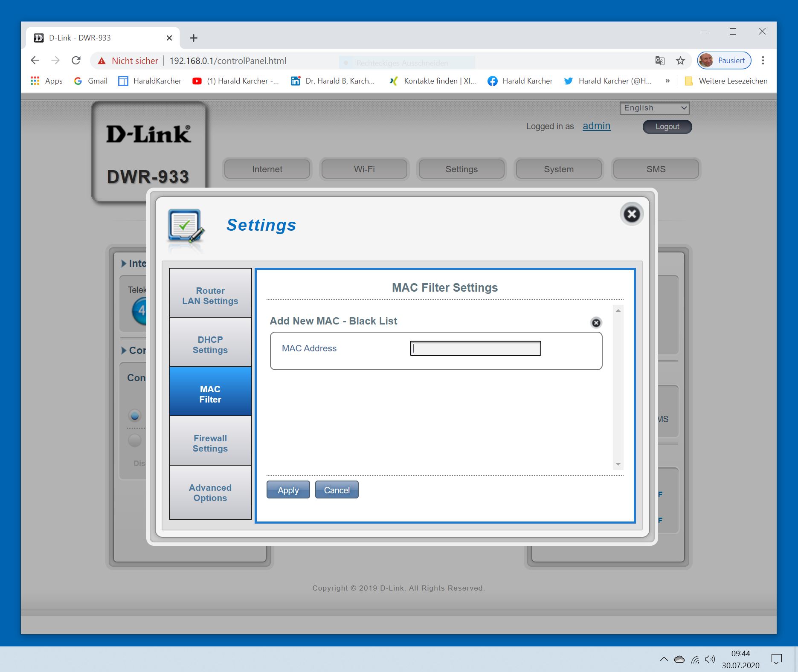Click the Logout button
Viewport: 798px width, 672px height.
[667, 127]
